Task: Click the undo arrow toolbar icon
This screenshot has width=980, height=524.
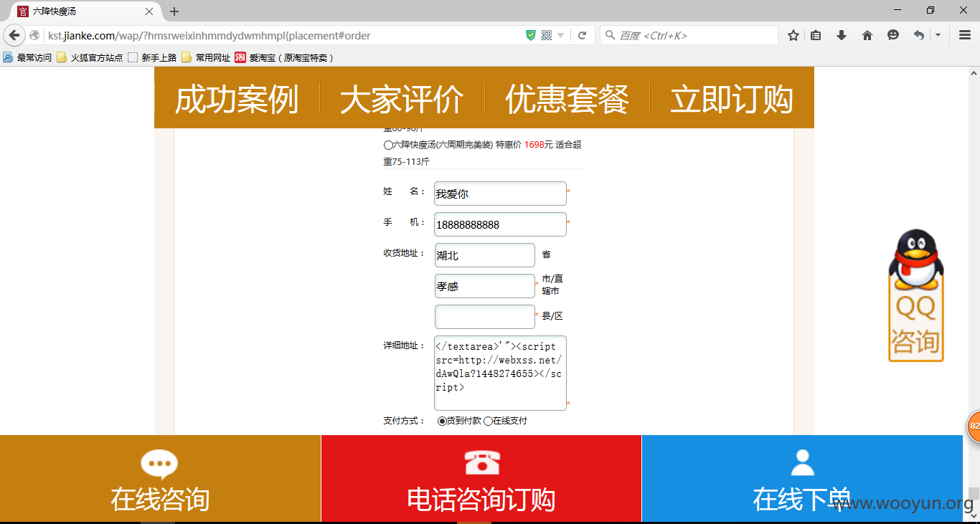Action: (918, 35)
